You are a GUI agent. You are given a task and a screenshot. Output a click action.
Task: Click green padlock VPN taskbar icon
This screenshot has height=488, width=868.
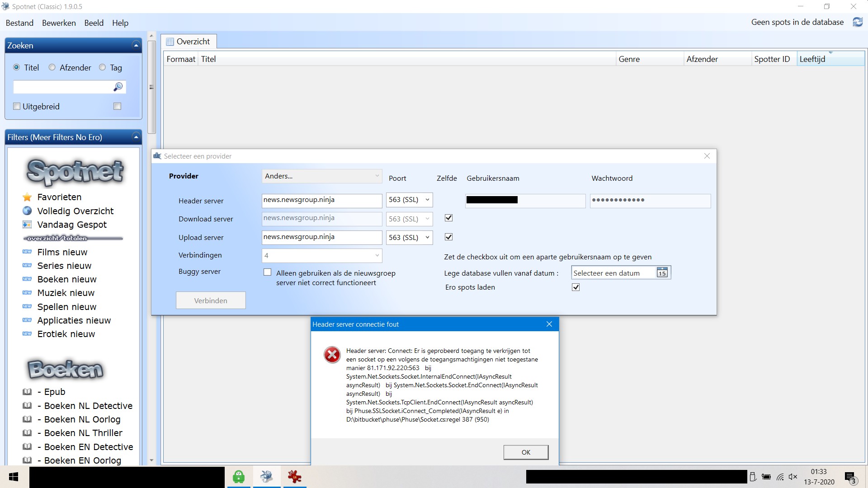point(239,477)
